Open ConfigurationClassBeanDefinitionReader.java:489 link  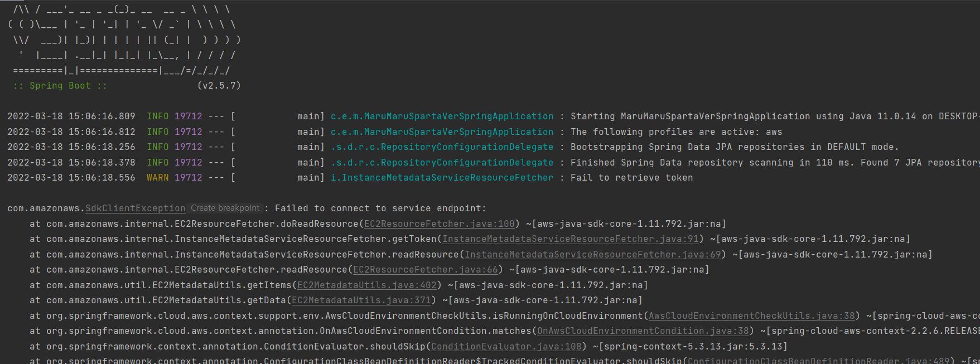(x=819, y=360)
